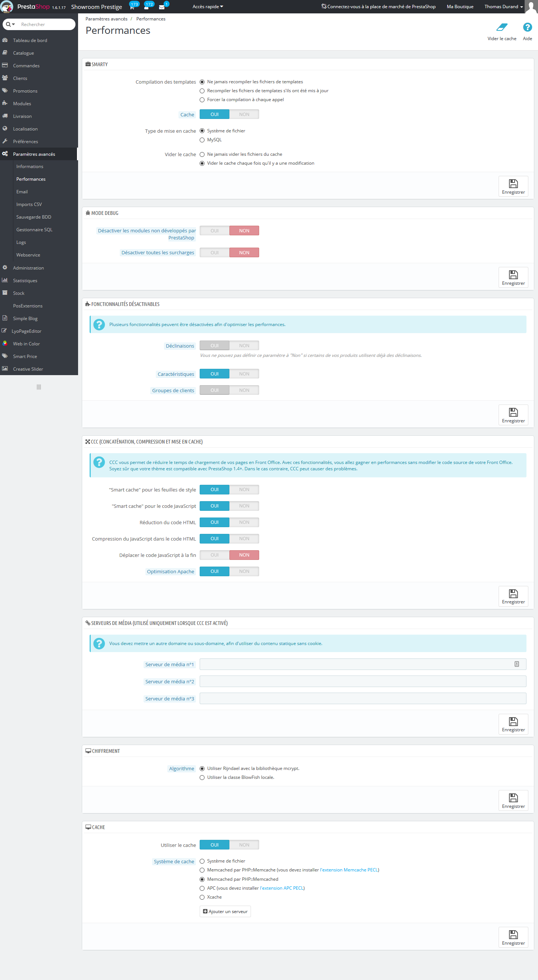Click the Enregistrer floppy icon in Smarty section

point(513,184)
